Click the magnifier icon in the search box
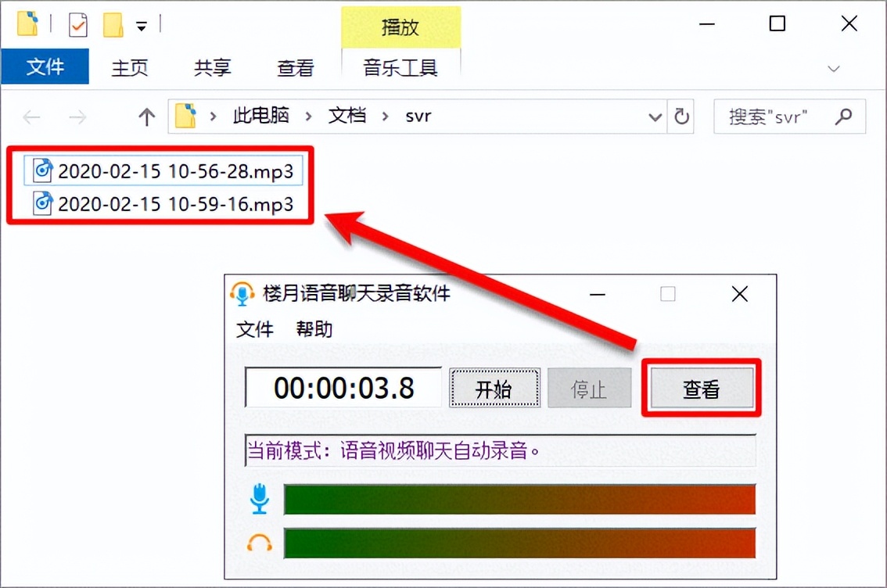The image size is (887, 588). click(845, 116)
